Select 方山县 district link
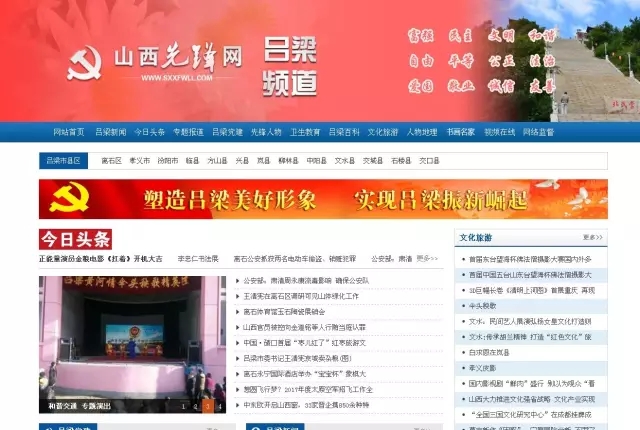The height and width of the screenshot is (430, 640). [x=217, y=161]
